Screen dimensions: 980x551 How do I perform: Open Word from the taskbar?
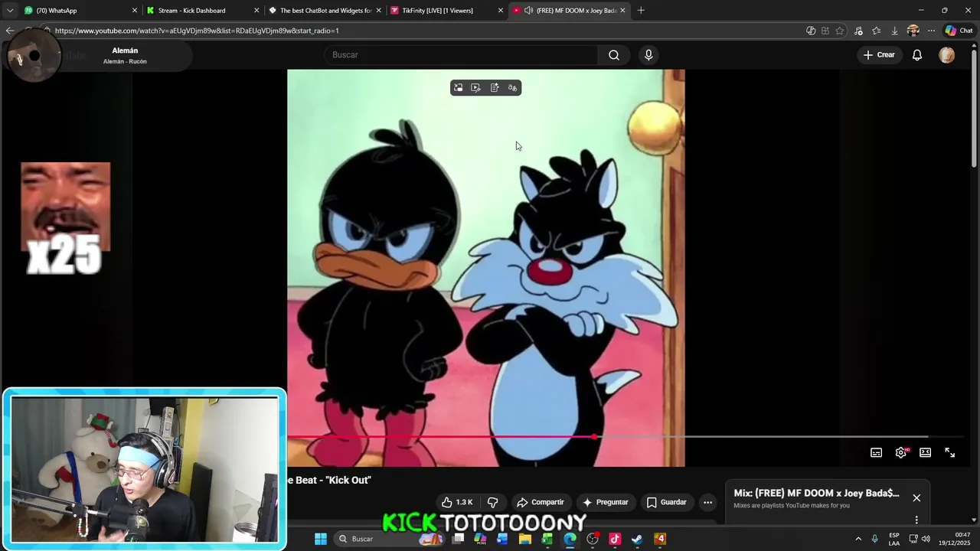pyautogui.click(x=502, y=539)
